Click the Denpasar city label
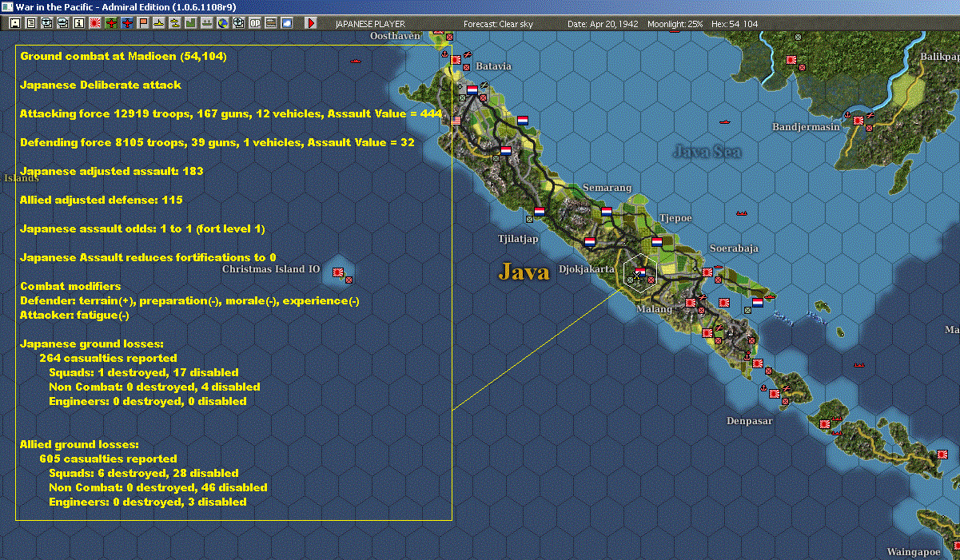The image size is (960, 560). (750, 421)
